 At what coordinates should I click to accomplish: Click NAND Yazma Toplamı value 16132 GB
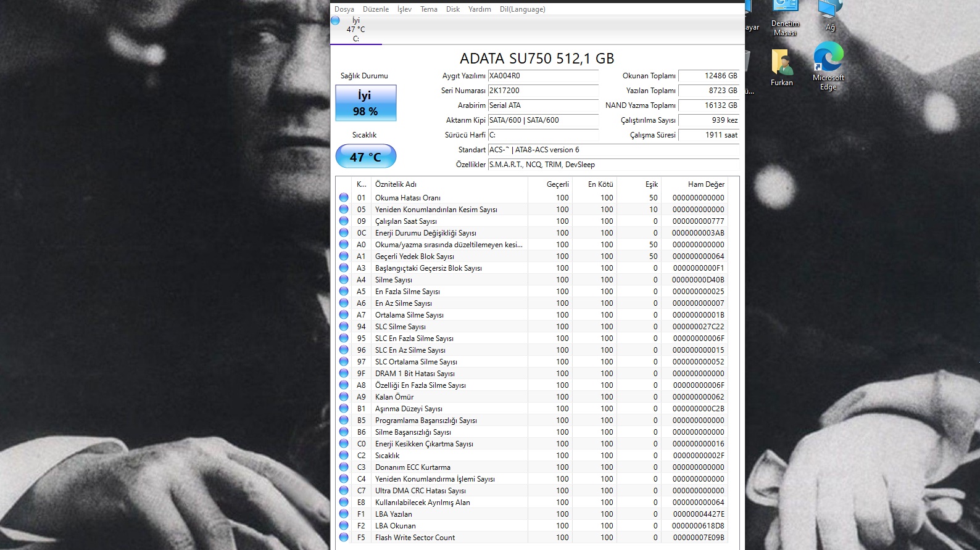pyautogui.click(x=708, y=105)
